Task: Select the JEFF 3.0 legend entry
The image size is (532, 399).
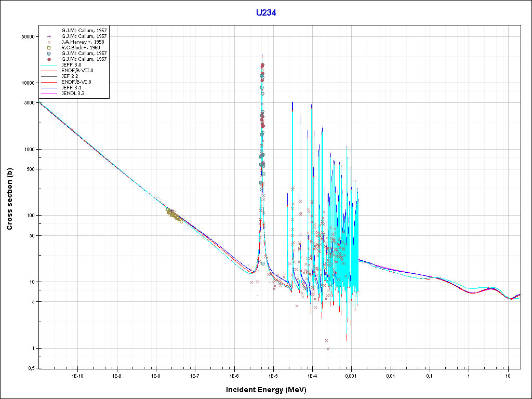Action: (71, 64)
